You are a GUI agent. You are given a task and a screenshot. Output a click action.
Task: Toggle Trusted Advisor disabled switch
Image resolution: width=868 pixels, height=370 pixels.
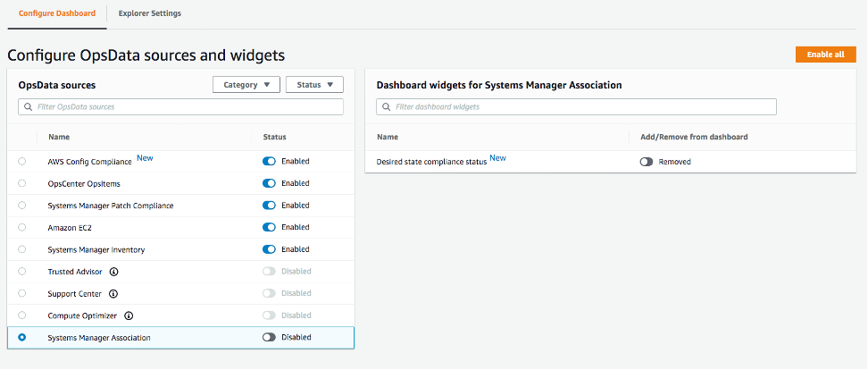(269, 272)
